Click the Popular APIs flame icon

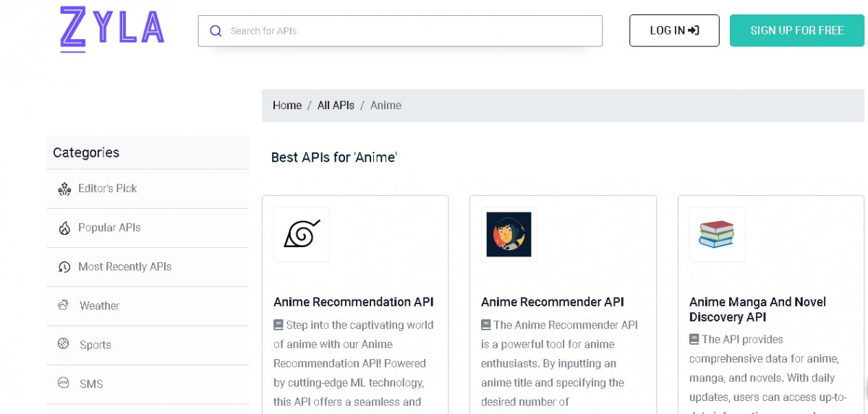coord(64,228)
